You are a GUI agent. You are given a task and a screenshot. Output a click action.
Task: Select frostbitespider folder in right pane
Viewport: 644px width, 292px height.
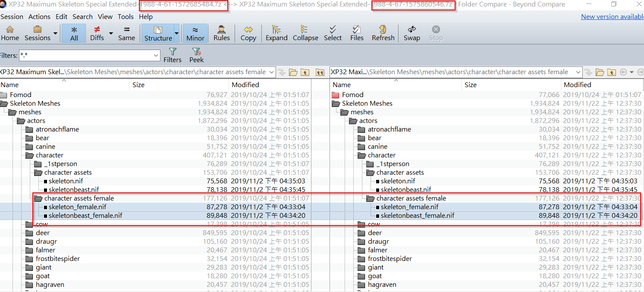pos(390,259)
